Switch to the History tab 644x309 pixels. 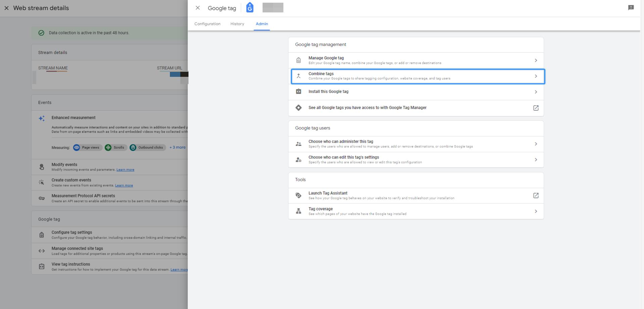pyautogui.click(x=237, y=24)
